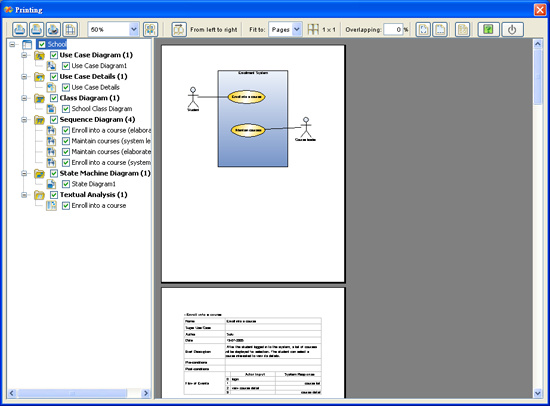
Task: Click the multiple pages grid icon
Action: (x=313, y=29)
